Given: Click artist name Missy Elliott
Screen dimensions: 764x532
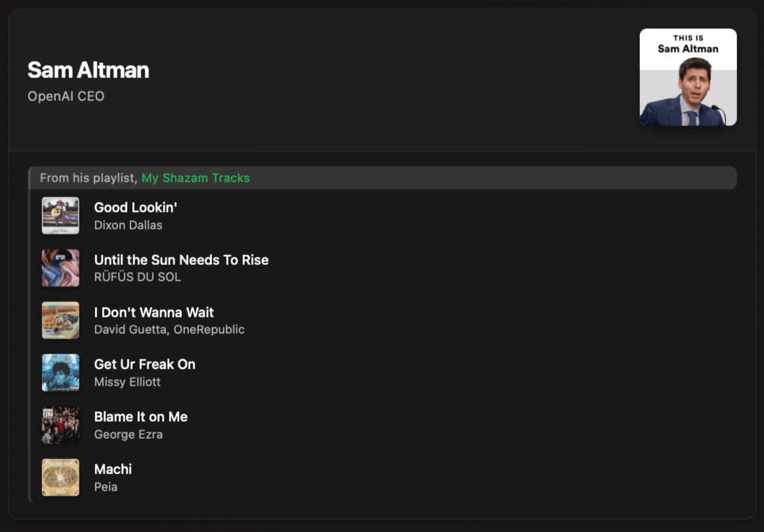Looking at the screenshot, I should pyautogui.click(x=127, y=382).
